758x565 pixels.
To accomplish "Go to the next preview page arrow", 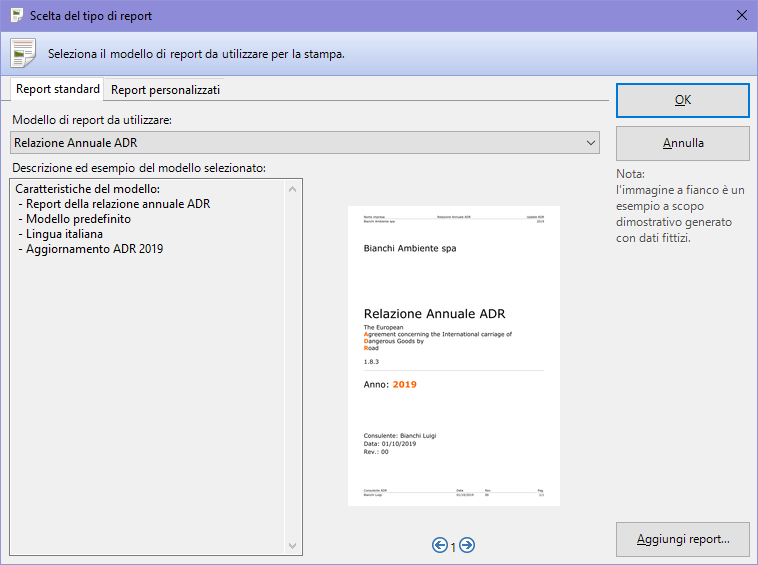I will point(466,545).
